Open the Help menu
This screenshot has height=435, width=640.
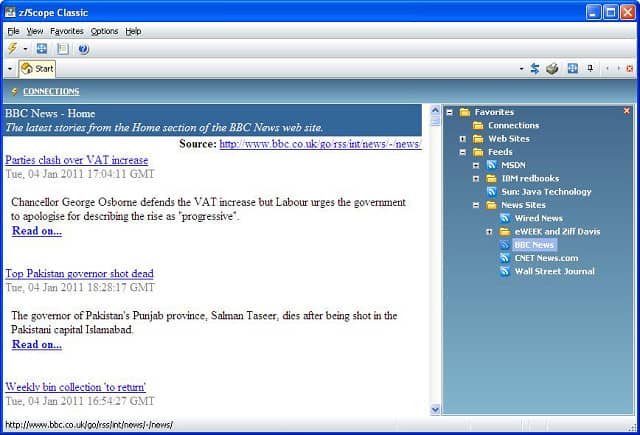coord(133,31)
